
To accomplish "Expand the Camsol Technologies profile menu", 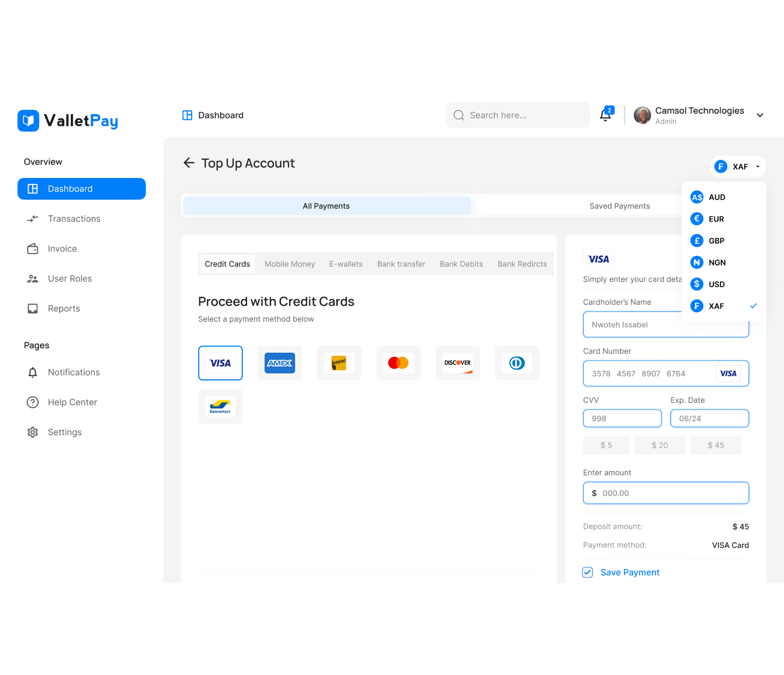I will click(x=760, y=115).
